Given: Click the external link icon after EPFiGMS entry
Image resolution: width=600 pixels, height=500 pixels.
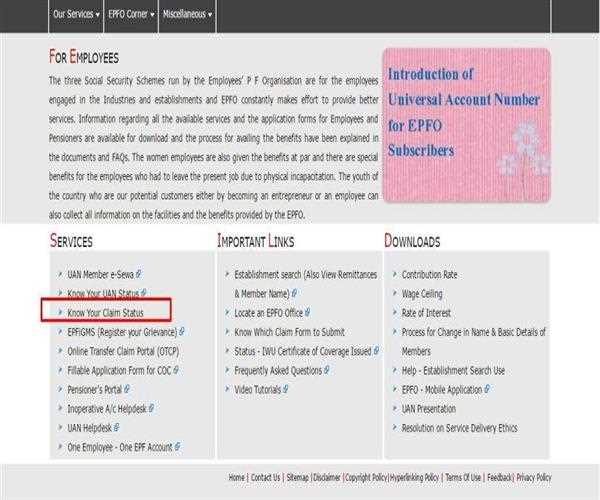Looking at the screenshot, I should coord(182,332).
